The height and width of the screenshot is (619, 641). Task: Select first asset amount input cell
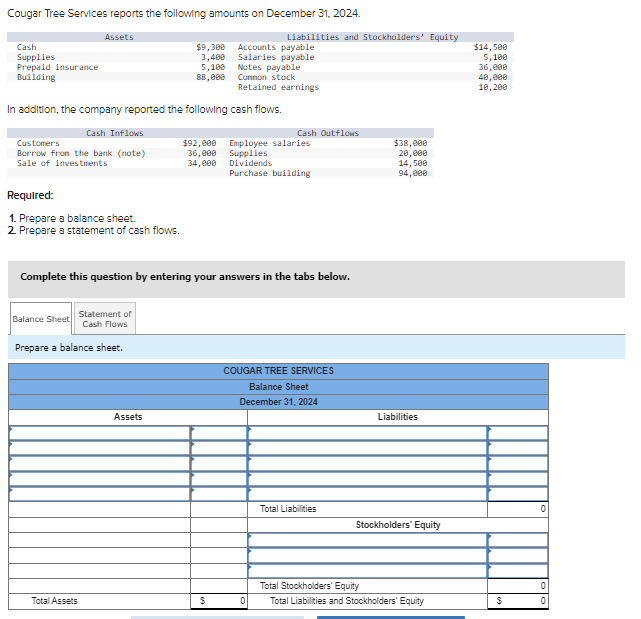pyautogui.click(x=219, y=433)
